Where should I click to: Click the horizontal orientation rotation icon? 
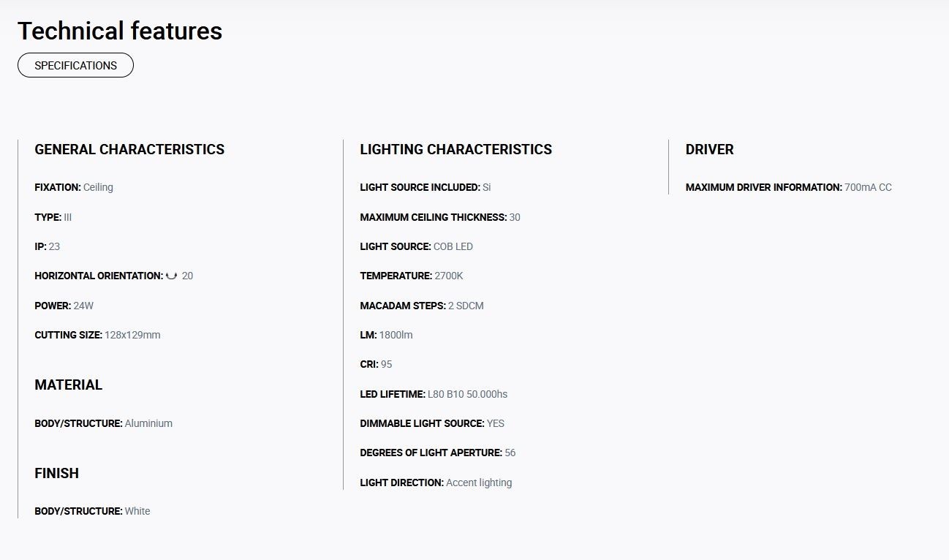click(x=172, y=276)
